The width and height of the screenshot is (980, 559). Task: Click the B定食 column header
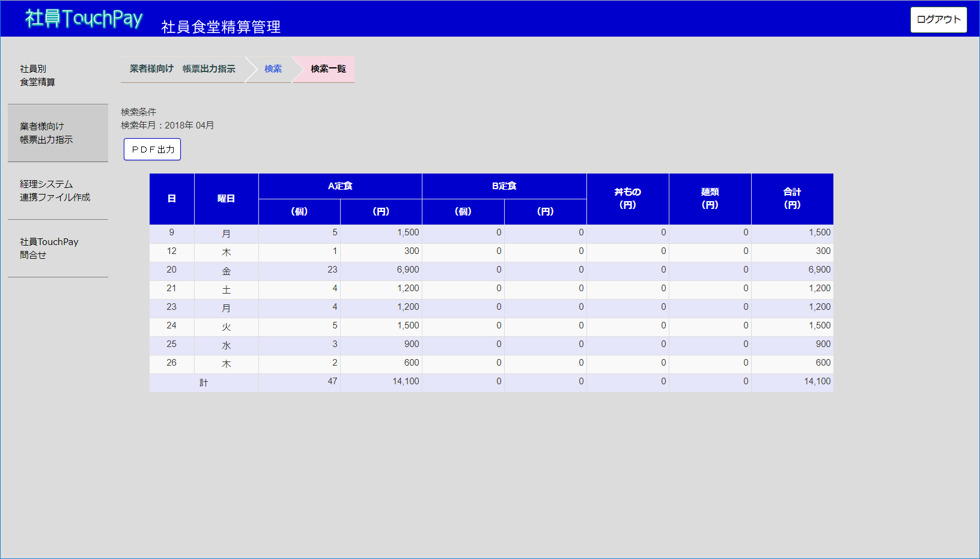[504, 186]
